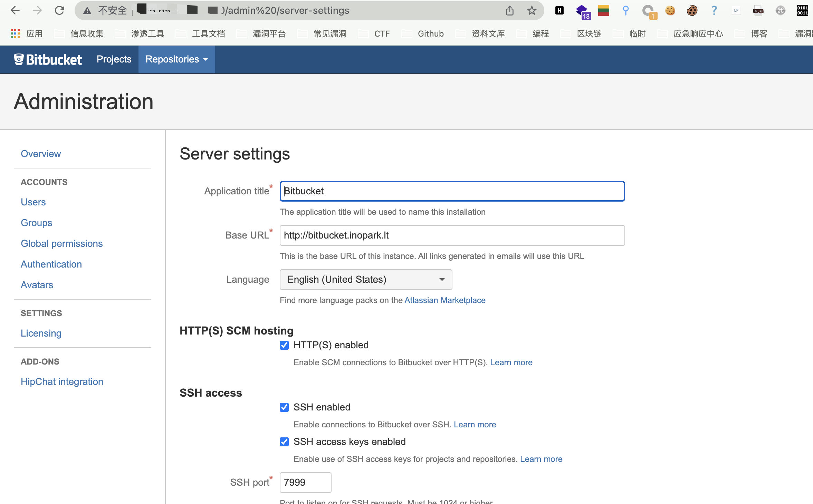Toggle the HTTP(S) enabled checkbox
The width and height of the screenshot is (813, 504).
click(284, 345)
